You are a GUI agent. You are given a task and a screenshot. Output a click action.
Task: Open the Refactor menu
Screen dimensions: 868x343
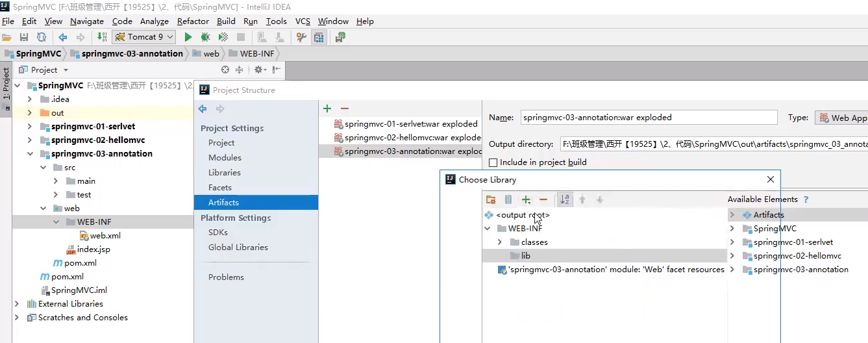[193, 21]
